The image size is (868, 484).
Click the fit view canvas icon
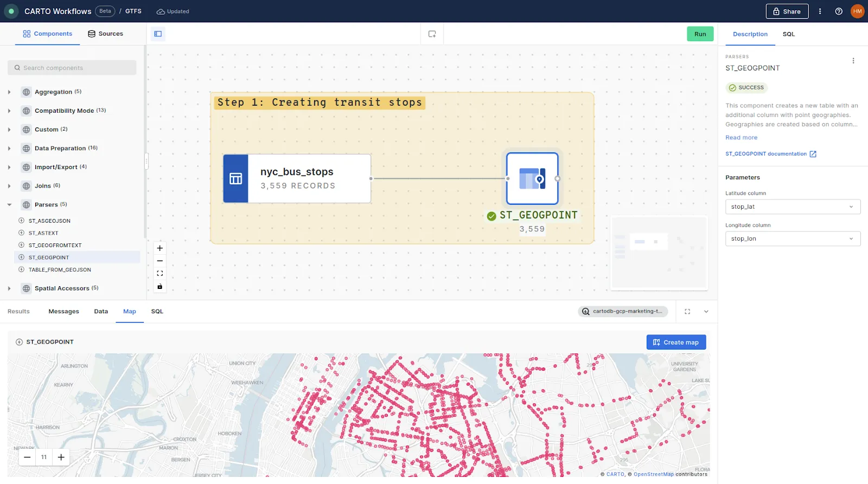point(159,274)
